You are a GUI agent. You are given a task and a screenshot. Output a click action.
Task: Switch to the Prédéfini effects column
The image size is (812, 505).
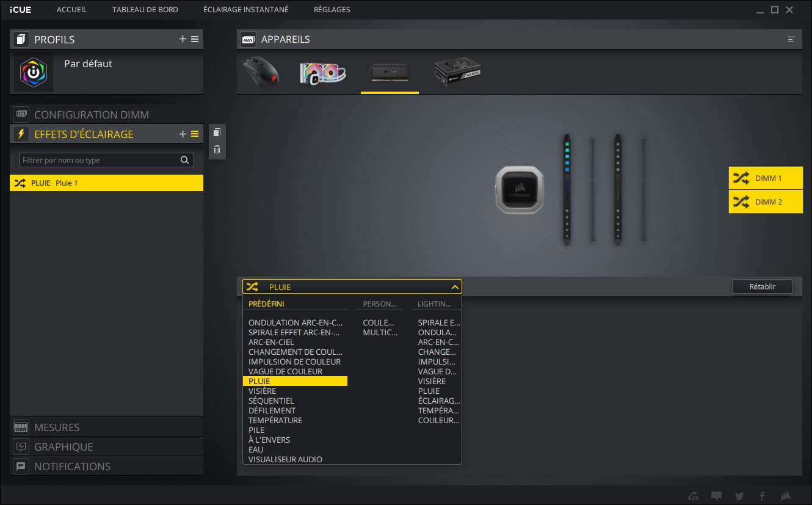click(266, 303)
